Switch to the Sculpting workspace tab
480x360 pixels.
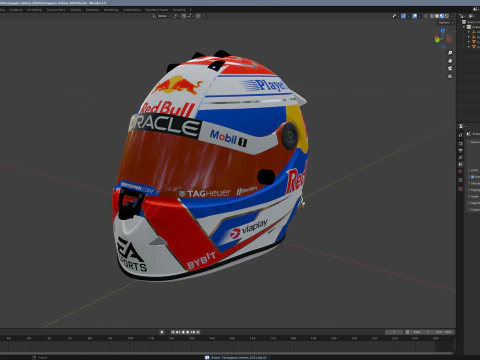click(16, 10)
